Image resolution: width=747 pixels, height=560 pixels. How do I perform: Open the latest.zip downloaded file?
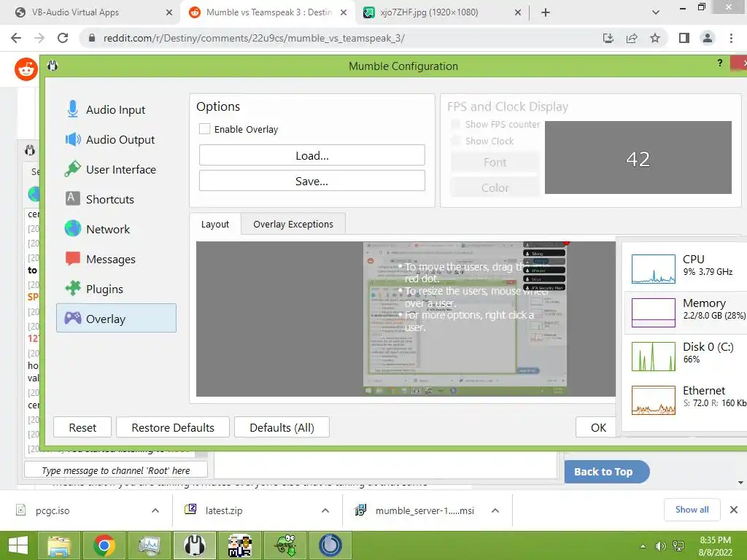(x=223, y=510)
